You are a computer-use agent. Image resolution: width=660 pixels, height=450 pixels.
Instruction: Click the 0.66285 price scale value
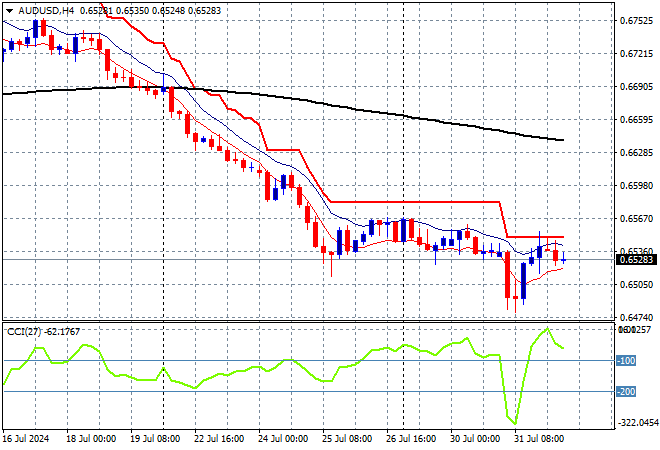(636, 152)
